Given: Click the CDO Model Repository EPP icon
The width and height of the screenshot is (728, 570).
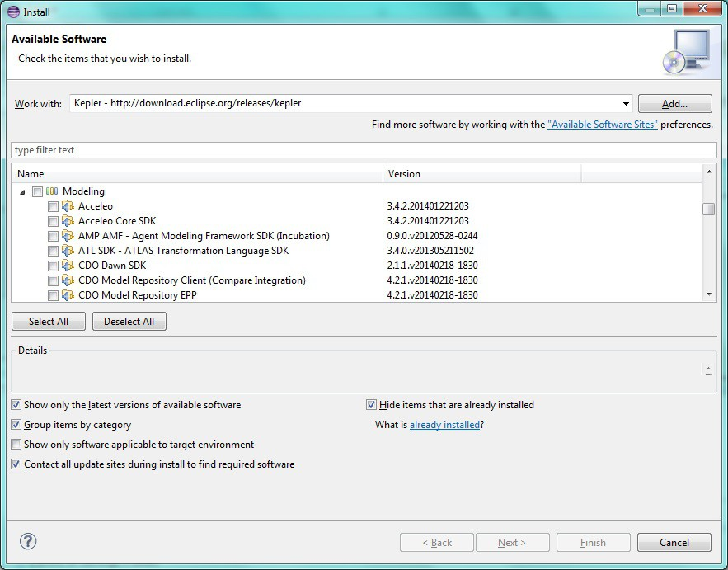Looking at the screenshot, I should pyautogui.click(x=68, y=295).
